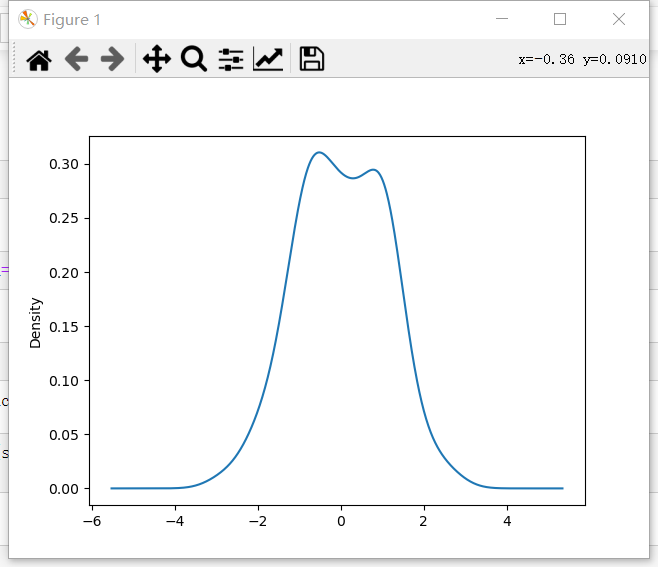Click the 0.30 y-axis tick label
The image size is (658, 567).
pyautogui.click(x=64, y=164)
